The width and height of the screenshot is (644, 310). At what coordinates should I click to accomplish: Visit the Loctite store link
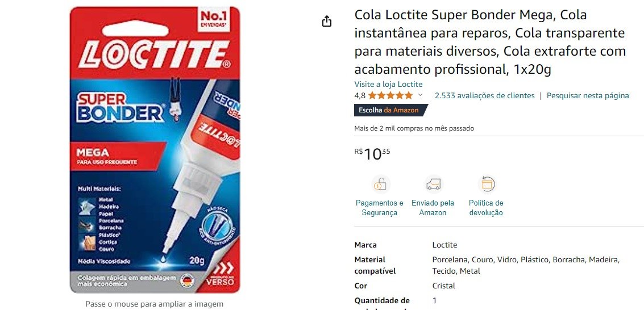pyautogui.click(x=389, y=84)
